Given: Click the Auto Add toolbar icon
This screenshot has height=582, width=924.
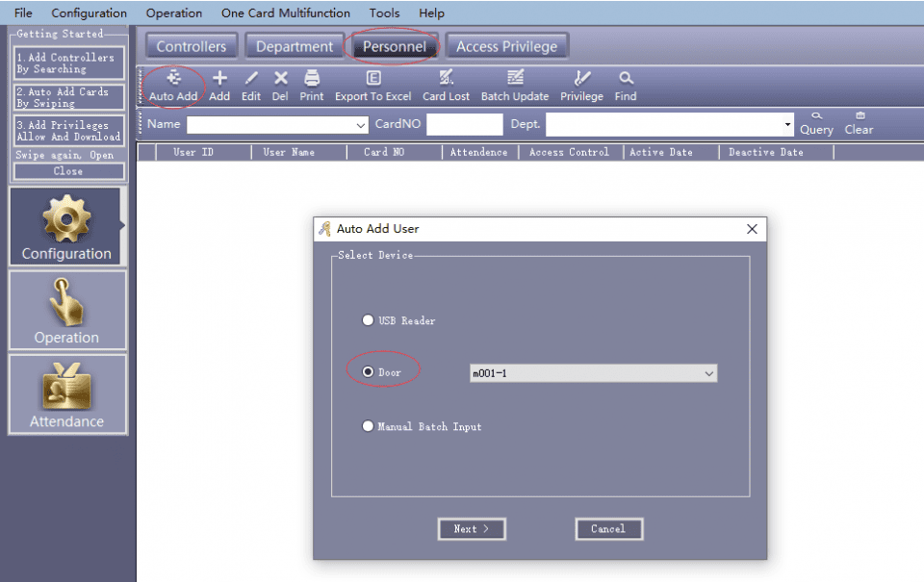Looking at the screenshot, I should point(173,79).
